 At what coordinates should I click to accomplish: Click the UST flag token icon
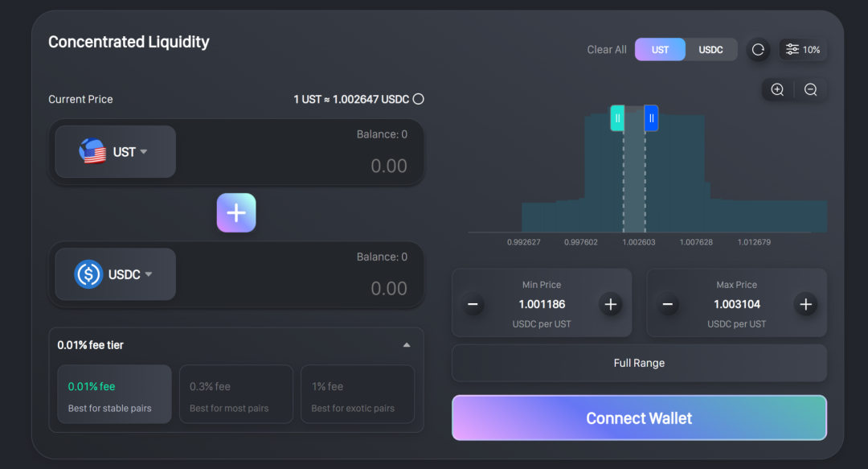coord(92,151)
